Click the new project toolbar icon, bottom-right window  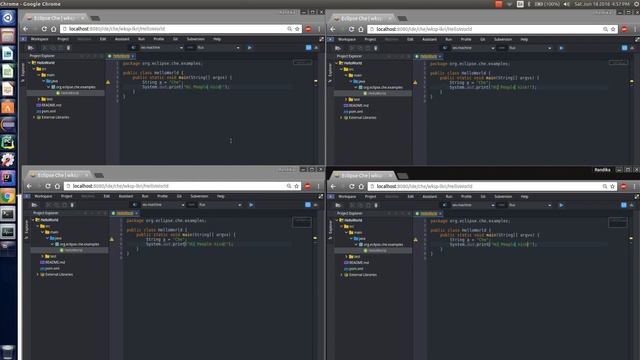tap(338, 205)
